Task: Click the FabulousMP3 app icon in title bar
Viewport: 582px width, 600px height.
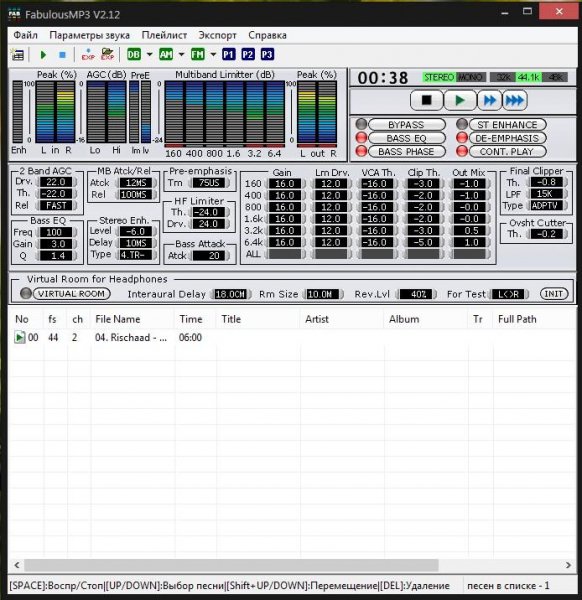Action: point(15,15)
